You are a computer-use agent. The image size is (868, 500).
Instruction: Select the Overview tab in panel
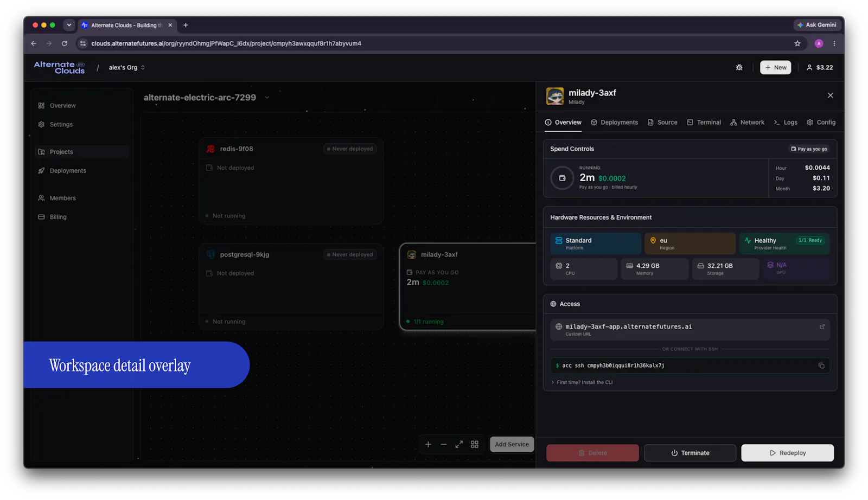(x=563, y=123)
